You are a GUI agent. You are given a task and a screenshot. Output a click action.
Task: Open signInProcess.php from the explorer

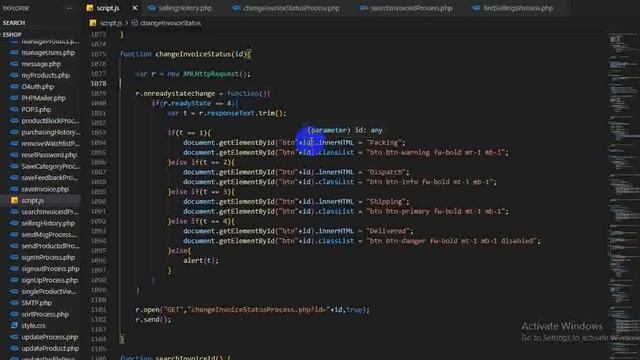point(48,258)
